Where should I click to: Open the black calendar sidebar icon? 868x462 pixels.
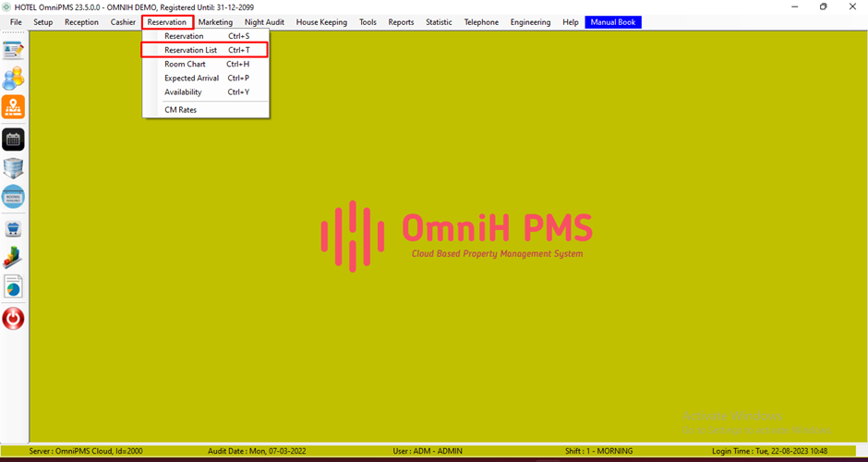tap(13, 139)
